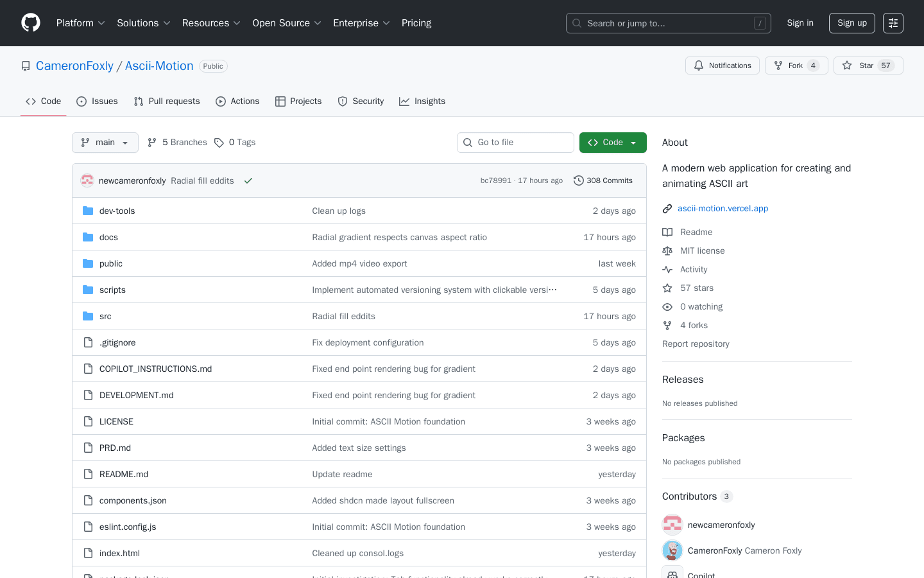This screenshot has height=578, width=924.
Task: Click the Star repository button
Action: [x=868, y=66]
